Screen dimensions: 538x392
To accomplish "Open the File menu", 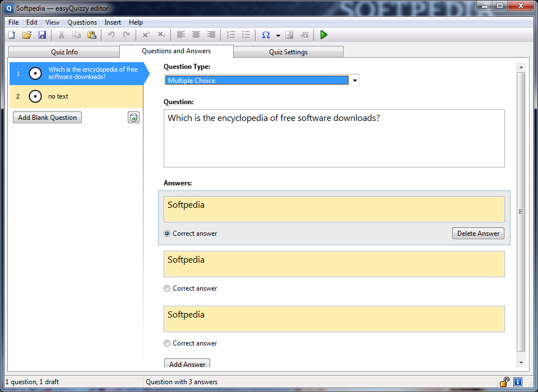I will (x=13, y=22).
